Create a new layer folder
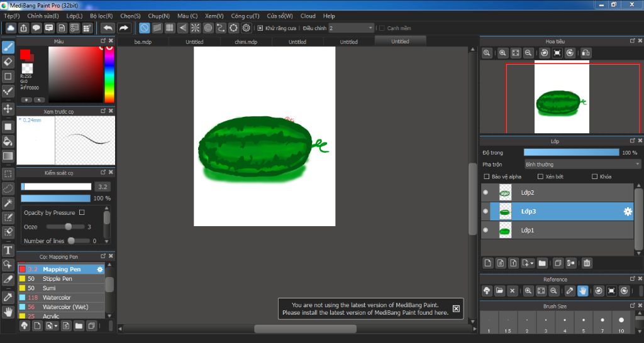This screenshot has width=644, height=343. (x=542, y=263)
